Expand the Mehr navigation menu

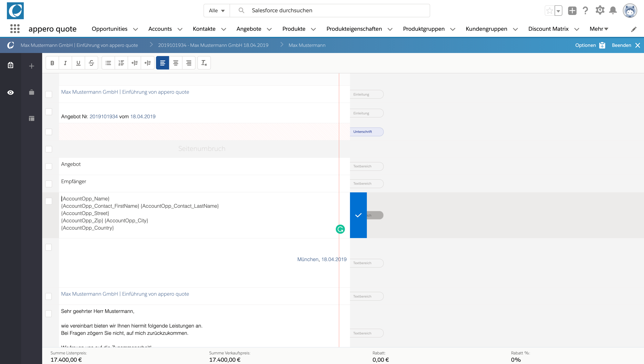(x=599, y=29)
